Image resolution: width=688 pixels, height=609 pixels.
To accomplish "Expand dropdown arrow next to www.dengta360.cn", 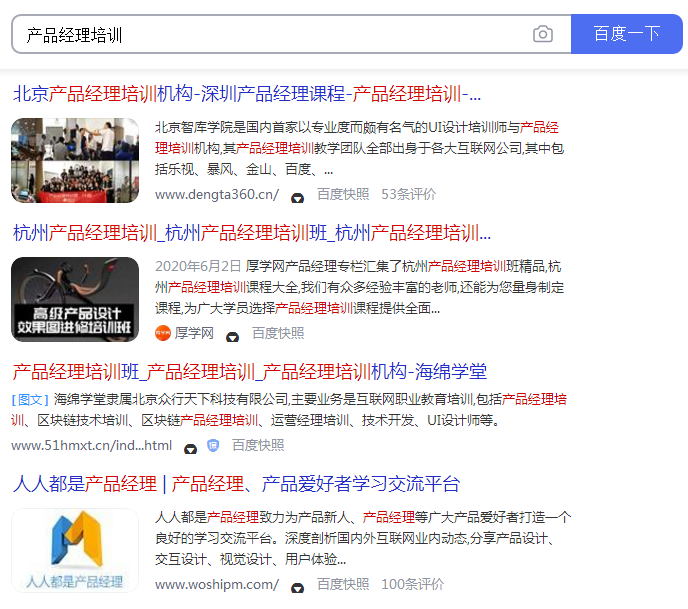I will click(x=297, y=197).
